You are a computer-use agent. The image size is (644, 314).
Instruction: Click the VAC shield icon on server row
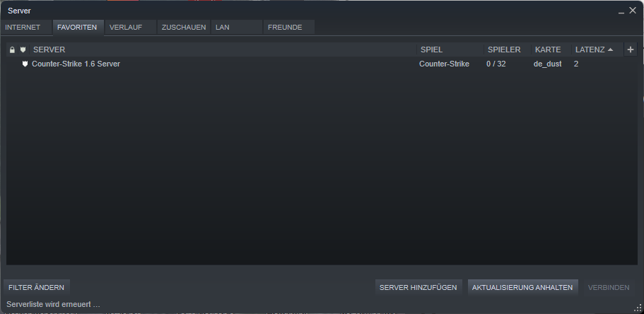click(x=25, y=64)
